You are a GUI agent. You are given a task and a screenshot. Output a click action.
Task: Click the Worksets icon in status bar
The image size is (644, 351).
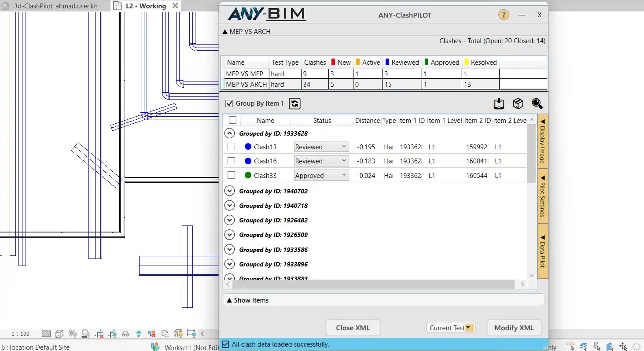(x=155, y=347)
